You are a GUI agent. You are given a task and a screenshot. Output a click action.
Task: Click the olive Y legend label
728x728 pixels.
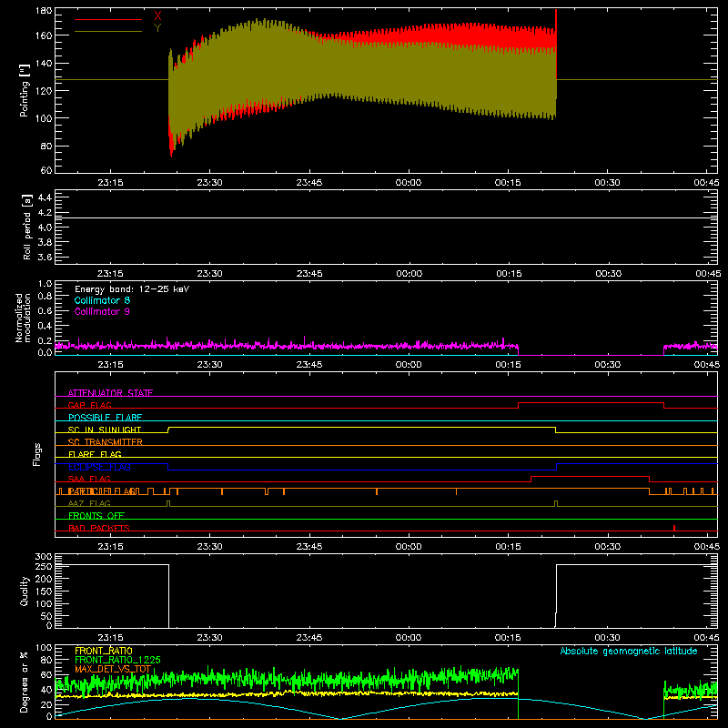click(157, 28)
